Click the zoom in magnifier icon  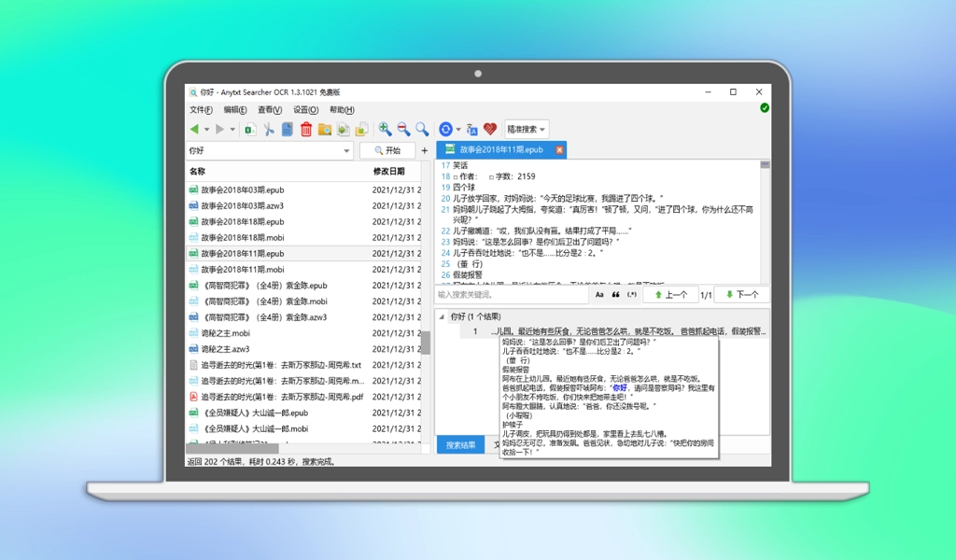[x=385, y=129]
